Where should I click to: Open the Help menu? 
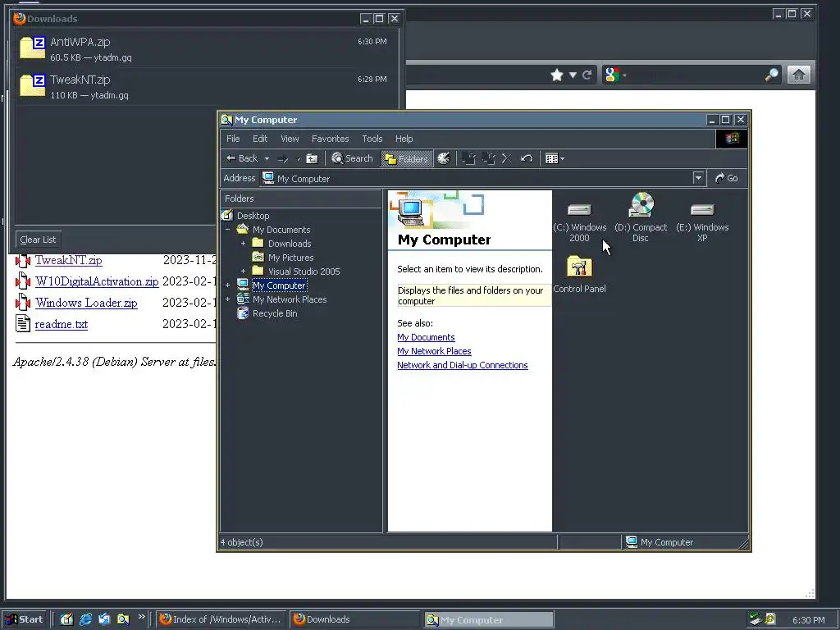[x=404, y=139]
